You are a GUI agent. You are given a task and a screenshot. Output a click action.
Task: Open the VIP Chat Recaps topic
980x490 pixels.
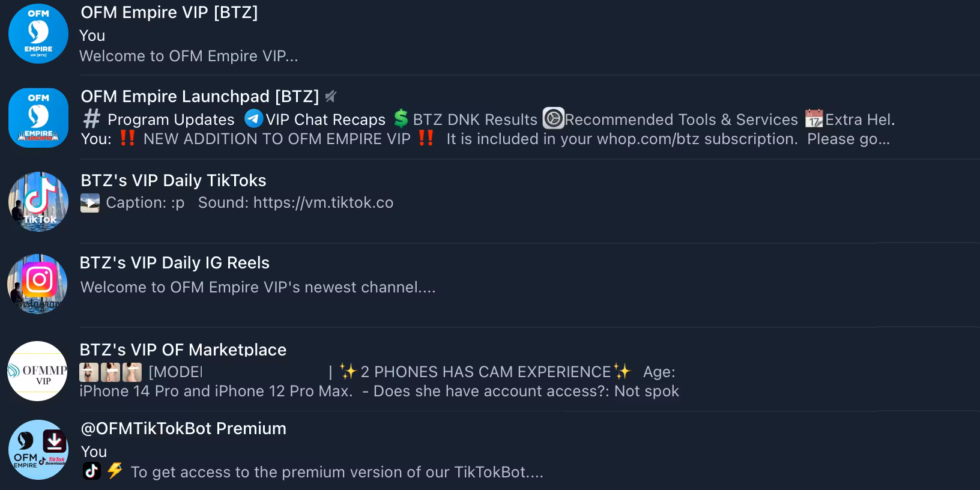coord(315,119)
